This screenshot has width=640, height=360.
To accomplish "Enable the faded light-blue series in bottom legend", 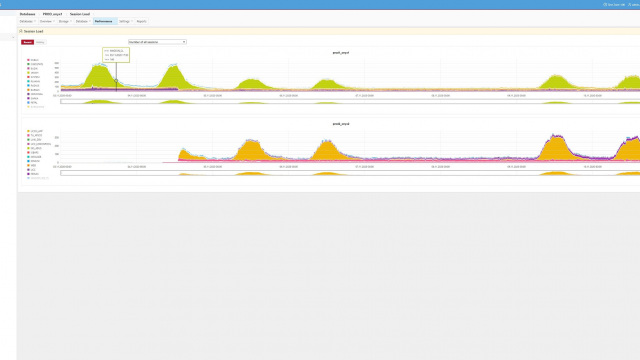I will (x=38, y=178).
